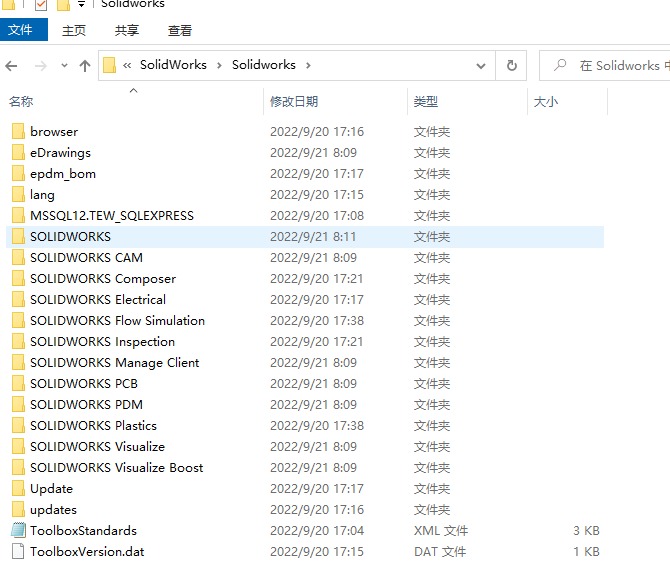The image size is (670, 587).
Task: Click the SOLIDWORKS Manage Client name text
Action: tap(115, 363)
